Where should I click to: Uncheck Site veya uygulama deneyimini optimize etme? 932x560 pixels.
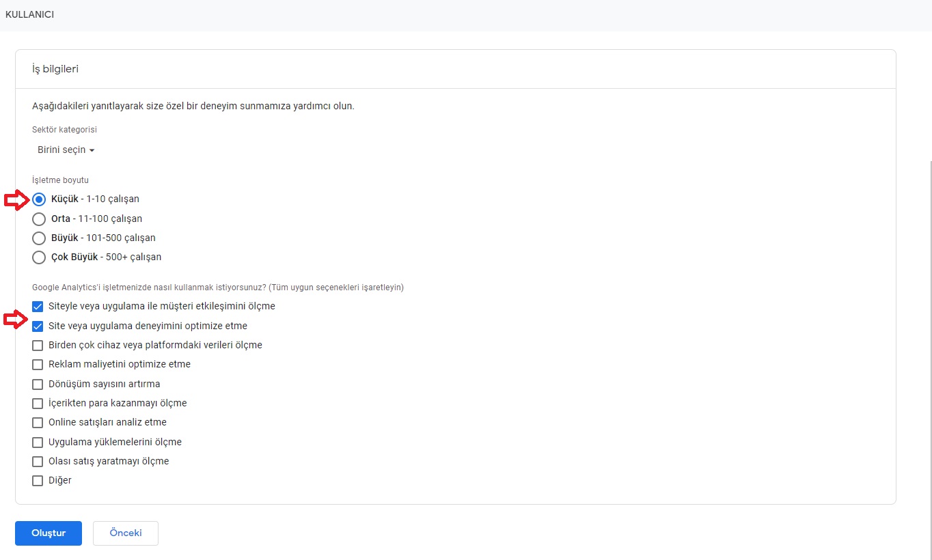(38, 326)
